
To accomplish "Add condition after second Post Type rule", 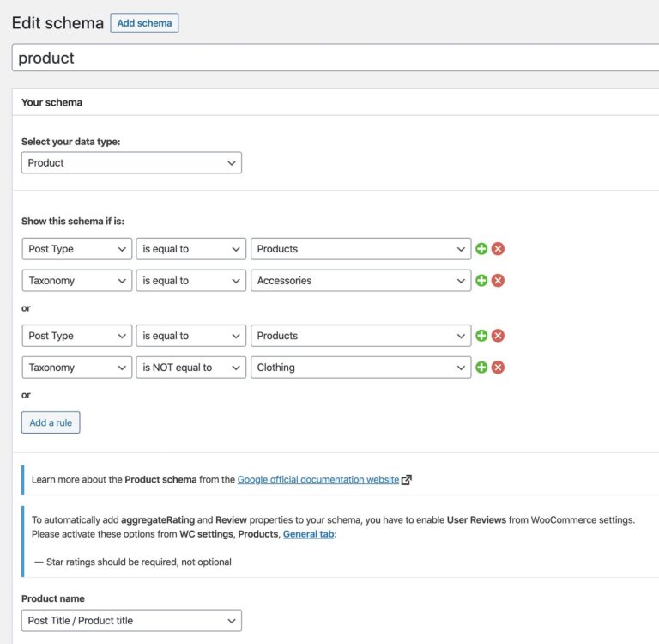I will [x=481, y=336].
